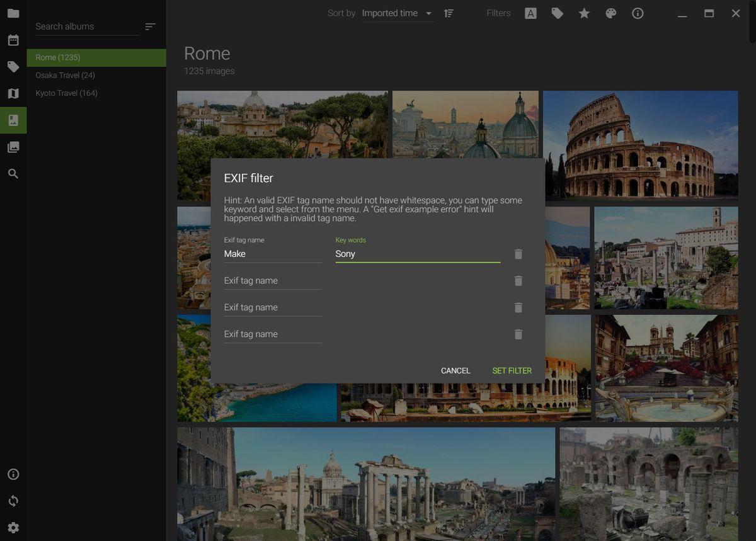Click the sync refresh icon in the sidebar
756x541 pixels.
click(13, 501)
